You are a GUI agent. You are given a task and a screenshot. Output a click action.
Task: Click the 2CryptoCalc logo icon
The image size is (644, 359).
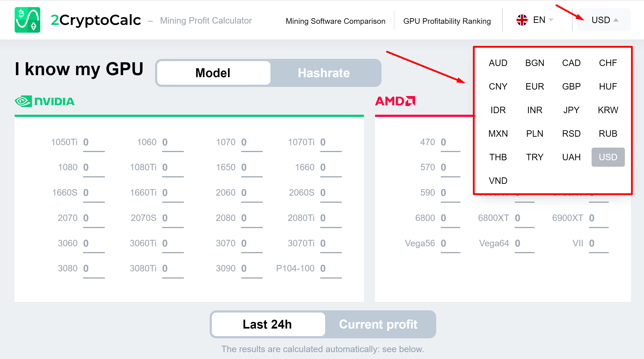27,20
